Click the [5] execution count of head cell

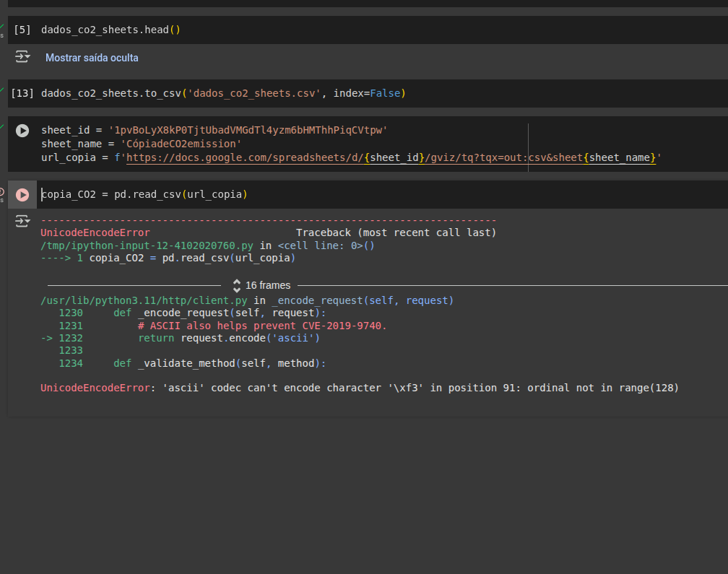[x=22, y=30]
